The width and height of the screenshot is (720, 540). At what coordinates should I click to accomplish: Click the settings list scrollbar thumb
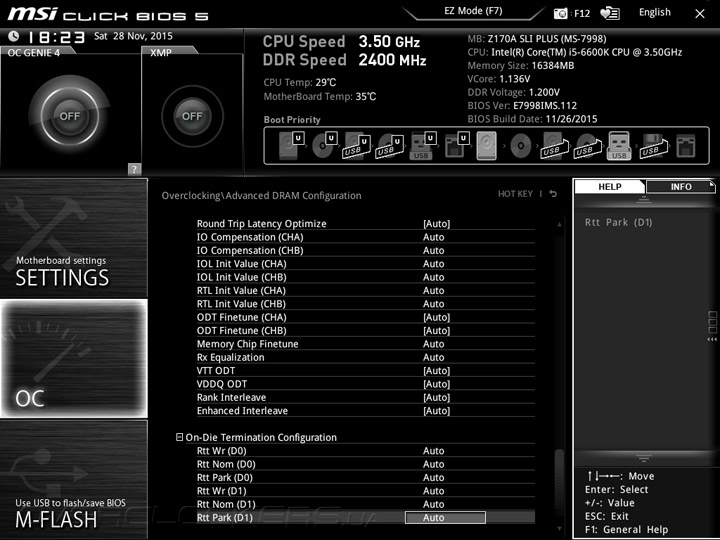pyautogui.click(x=559, y=478)
